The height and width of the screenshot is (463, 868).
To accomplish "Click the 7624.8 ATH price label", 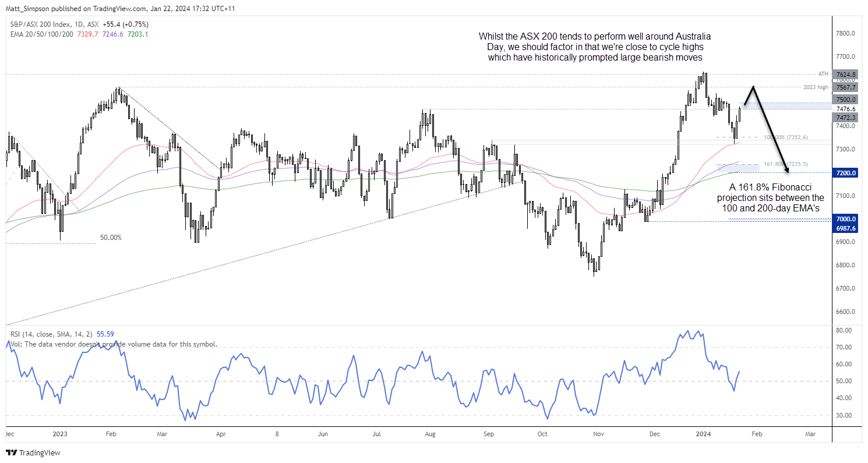I will [846, 75].
